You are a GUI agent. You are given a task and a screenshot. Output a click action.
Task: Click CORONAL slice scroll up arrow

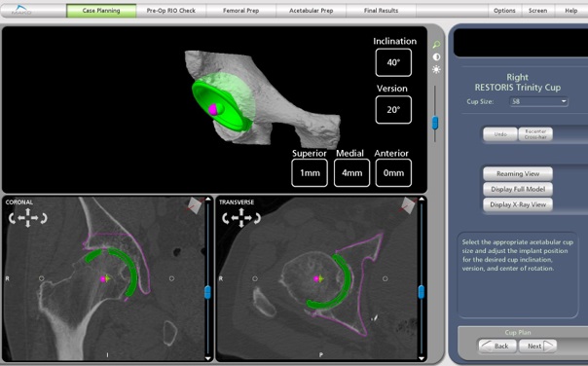(x=207, y=200)
